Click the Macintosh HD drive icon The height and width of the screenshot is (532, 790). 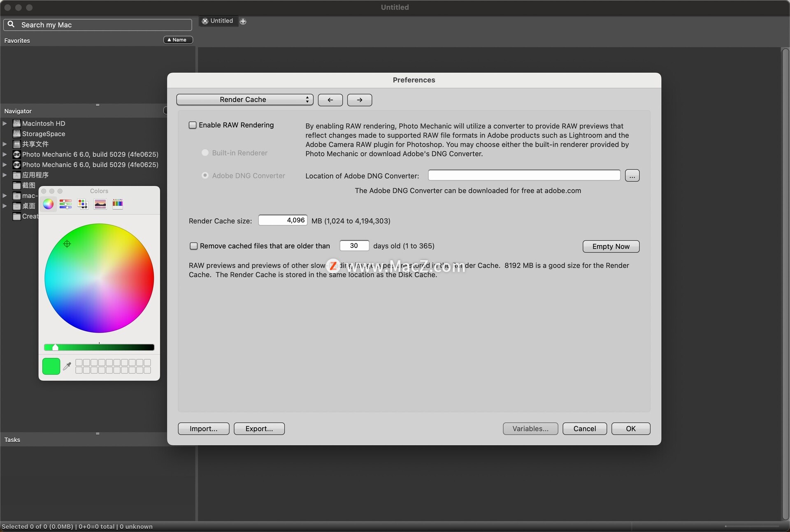[x=17, y=123]
